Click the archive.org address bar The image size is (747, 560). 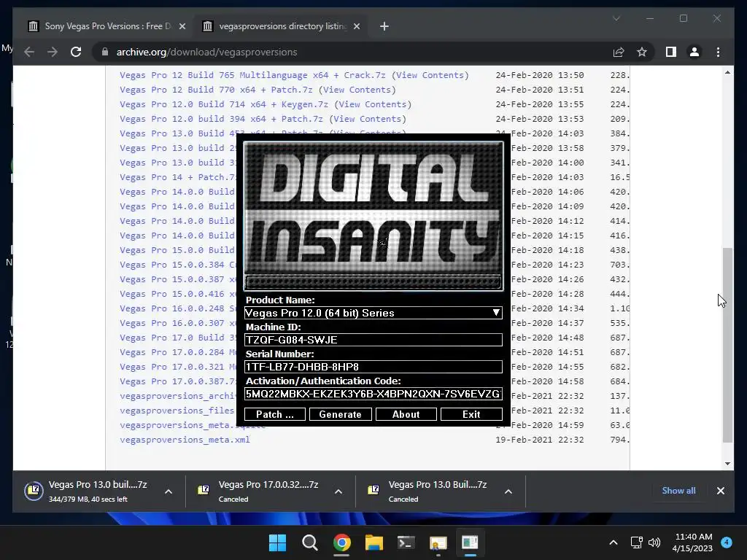coord(352,52)
